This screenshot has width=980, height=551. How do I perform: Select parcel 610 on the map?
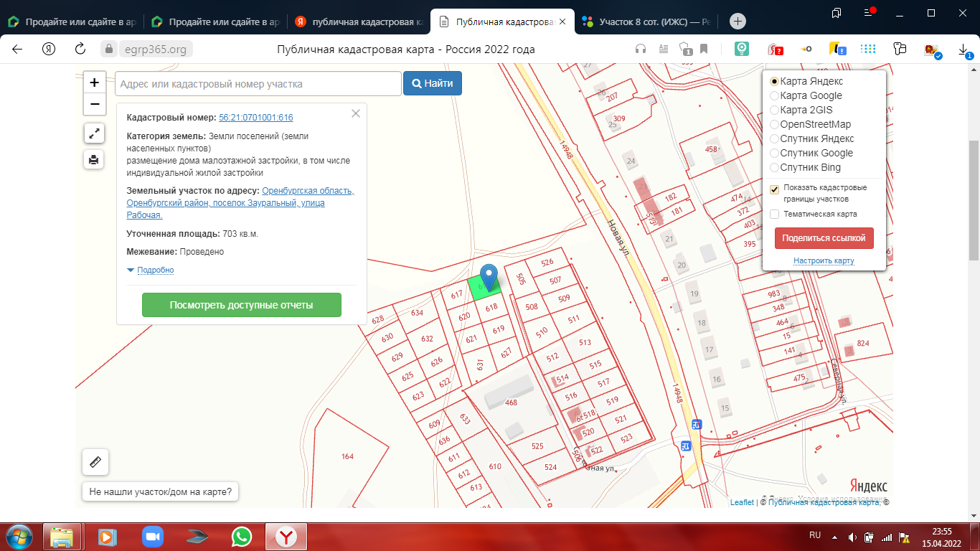495,466
